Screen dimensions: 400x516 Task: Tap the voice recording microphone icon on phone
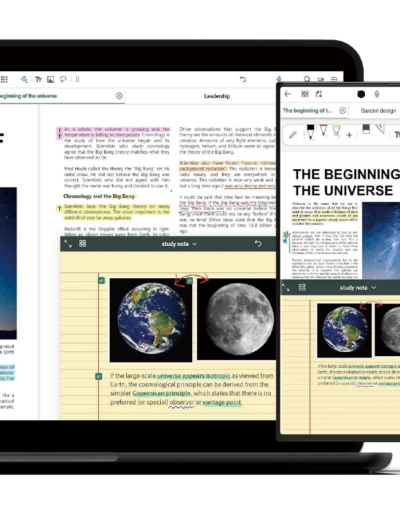click(x=377, y=94)
